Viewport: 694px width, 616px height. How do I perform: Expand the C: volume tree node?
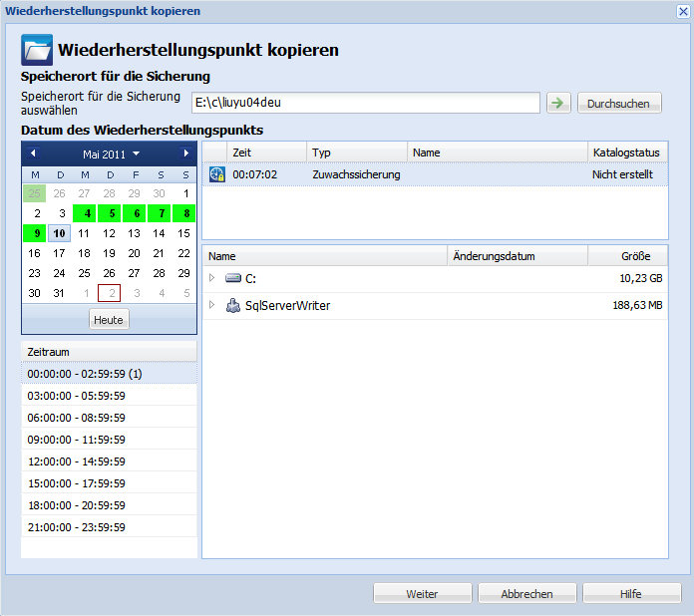(x=211, y=279)
